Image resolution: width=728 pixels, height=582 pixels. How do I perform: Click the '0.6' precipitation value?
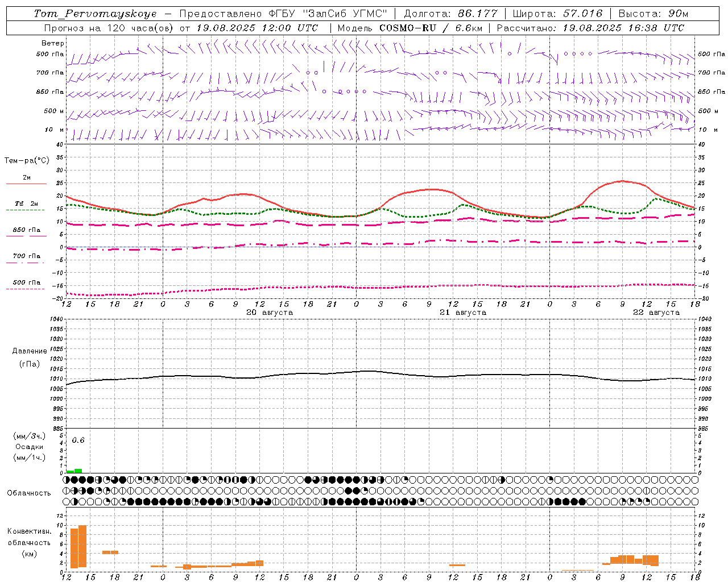pyautogui.click(x=78, y=440)
